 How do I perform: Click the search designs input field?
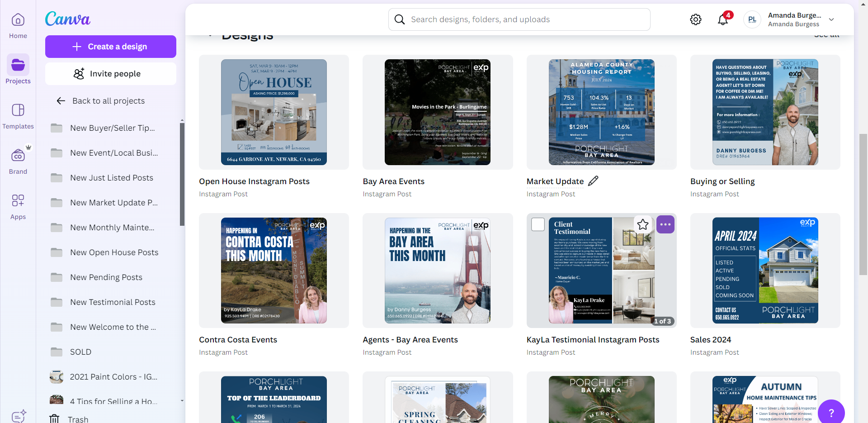[519, 19]
